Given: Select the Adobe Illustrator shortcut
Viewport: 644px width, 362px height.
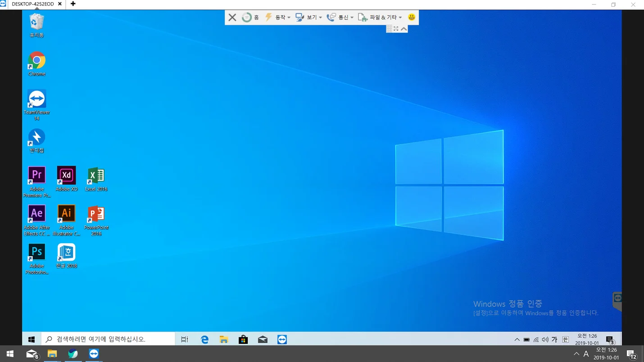Looking at the screenshot, I should 66,221.
